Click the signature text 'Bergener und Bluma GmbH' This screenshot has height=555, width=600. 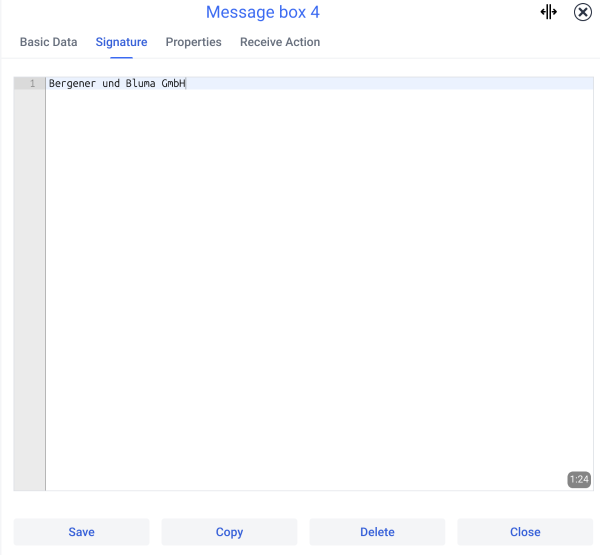coord(117,83)
